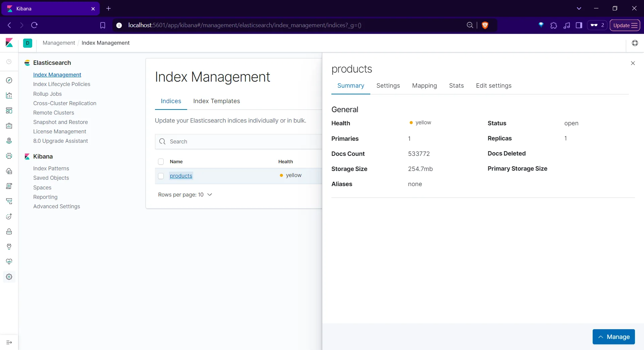The width and height of the screenshot is (644, 350).
Task: Open Index Management sidebar link
Action: 57,75
